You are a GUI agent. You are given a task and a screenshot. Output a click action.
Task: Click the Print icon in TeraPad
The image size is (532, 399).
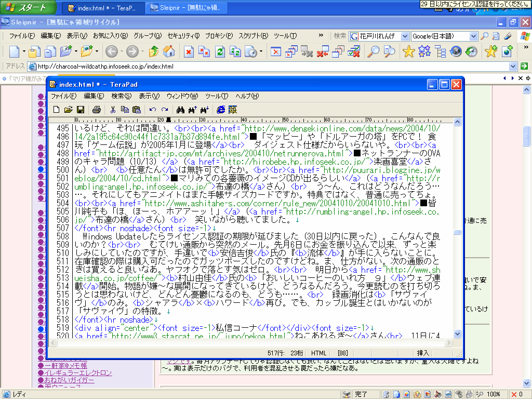(x=96, y=110)
